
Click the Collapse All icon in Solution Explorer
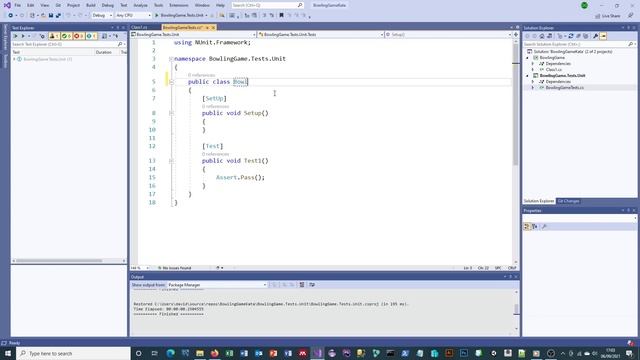click(578, 36)
